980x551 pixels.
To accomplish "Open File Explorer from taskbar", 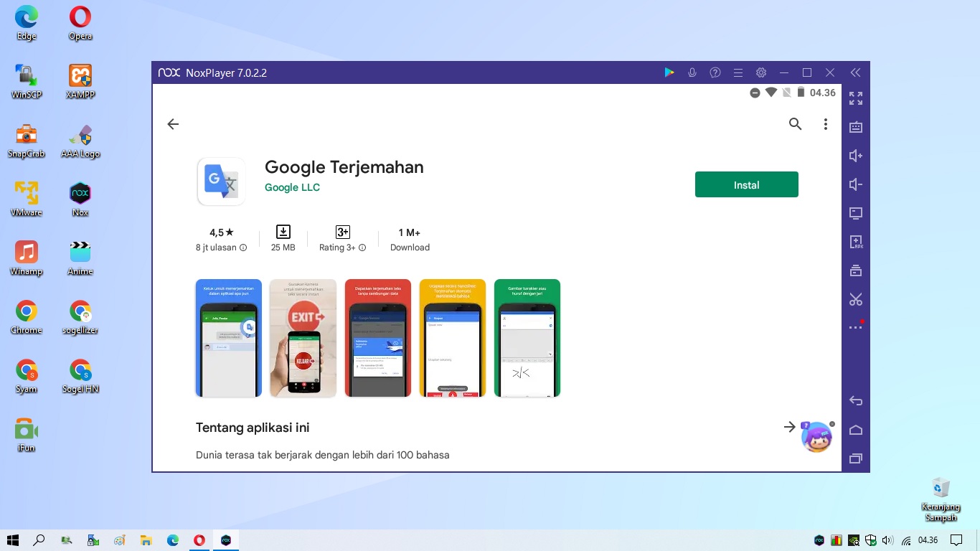I will coord(146,540).
